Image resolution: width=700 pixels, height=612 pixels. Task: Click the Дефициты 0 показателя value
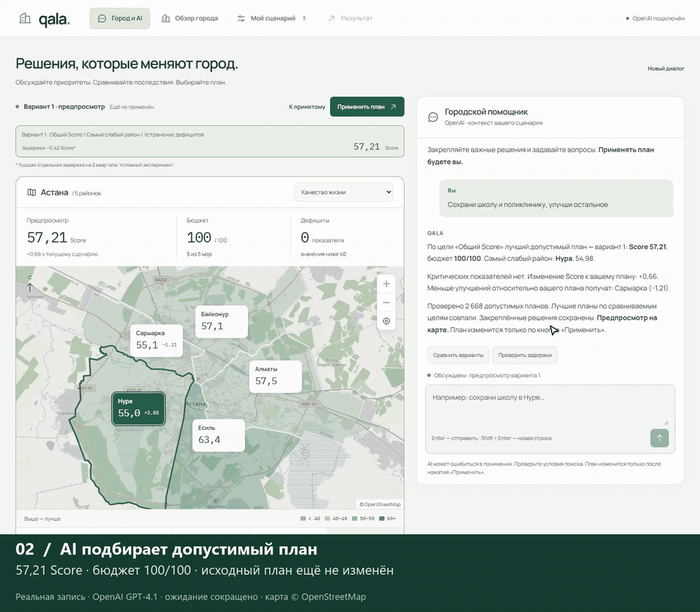(x=322, y=238)
